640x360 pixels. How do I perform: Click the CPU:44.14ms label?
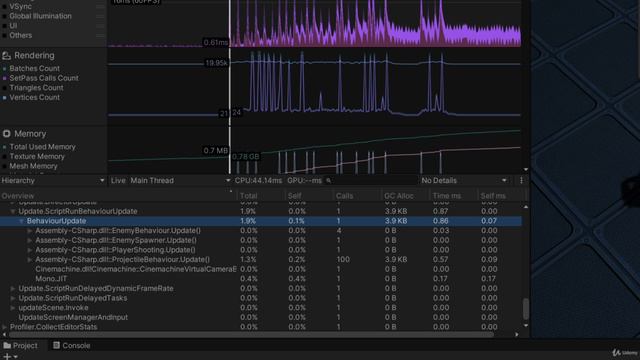click(x=258, y=180)
